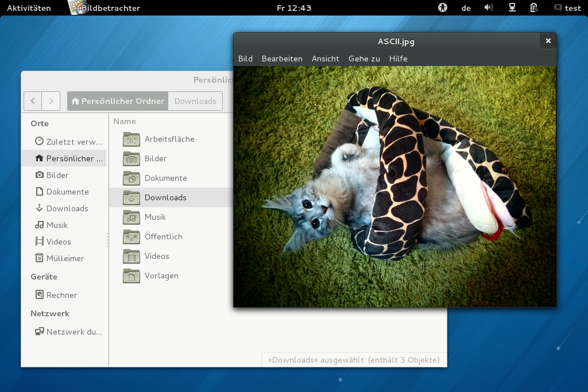
Task: Open the test user menu
Action: pyautogui.click(x=572, y=8)
